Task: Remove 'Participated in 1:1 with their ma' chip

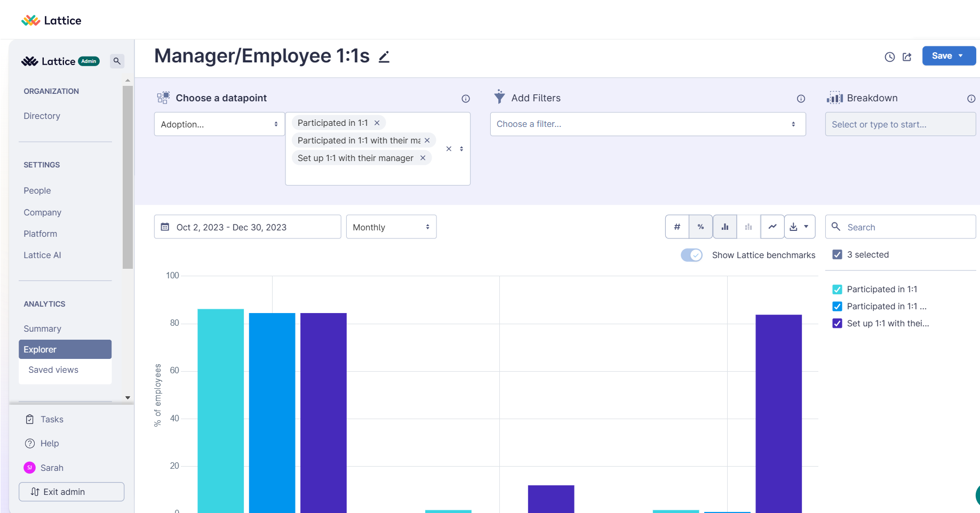Action: click(427, 140)
